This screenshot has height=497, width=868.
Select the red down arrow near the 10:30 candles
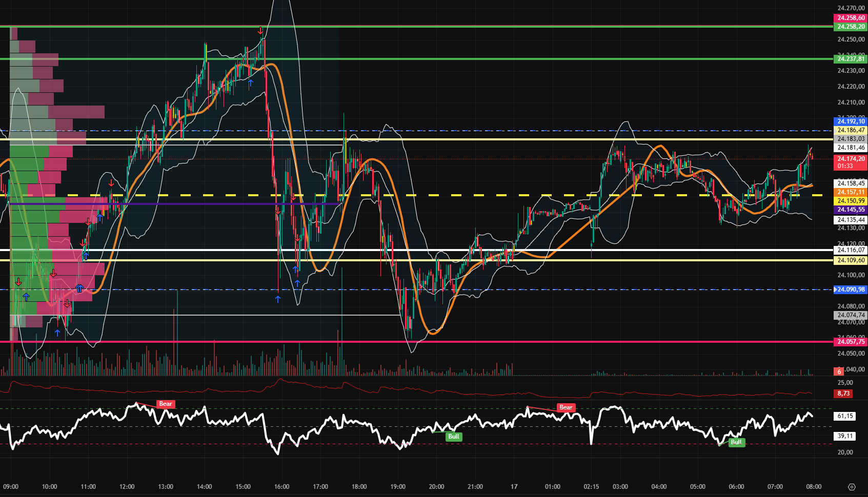pyautogui.click(x=67, y=304)
